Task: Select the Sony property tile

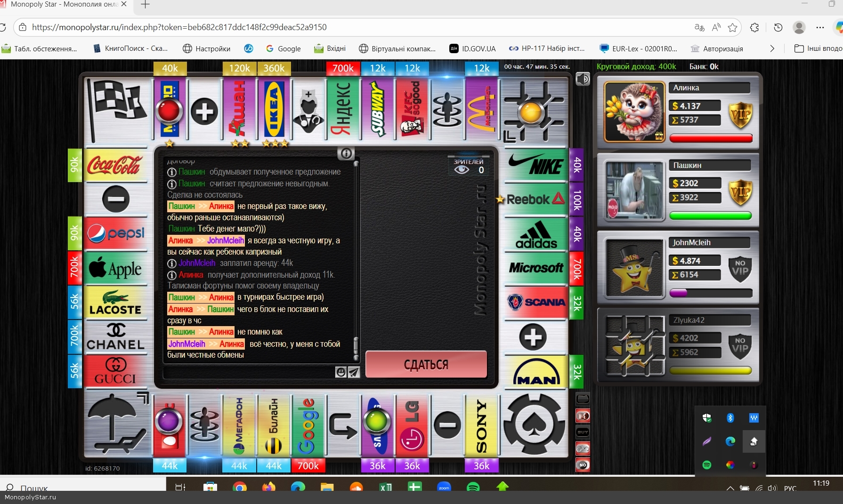Action: tap(481, 425)
